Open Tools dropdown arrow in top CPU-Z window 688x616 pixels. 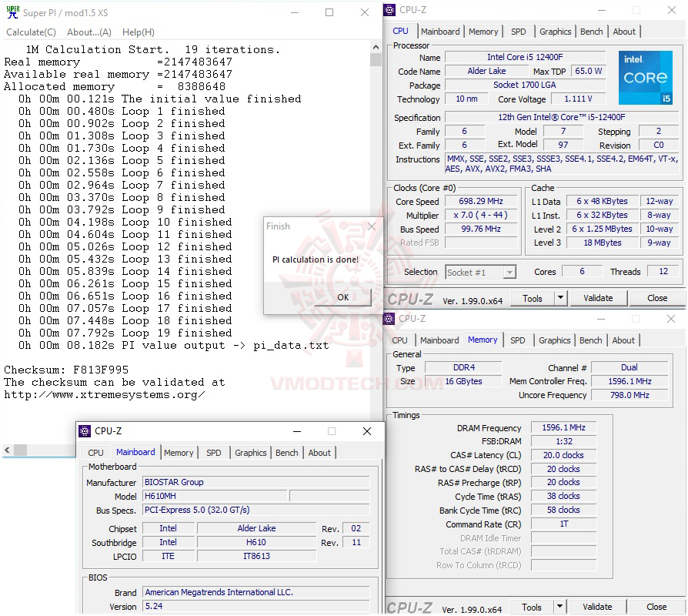(560, 298)
